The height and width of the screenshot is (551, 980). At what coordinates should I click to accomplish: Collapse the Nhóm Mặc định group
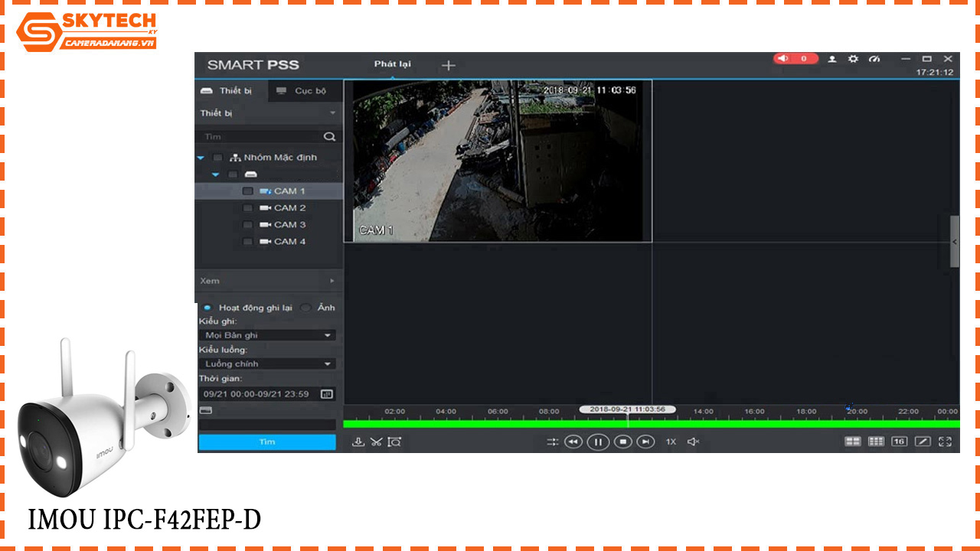click(x=201, y=158)
